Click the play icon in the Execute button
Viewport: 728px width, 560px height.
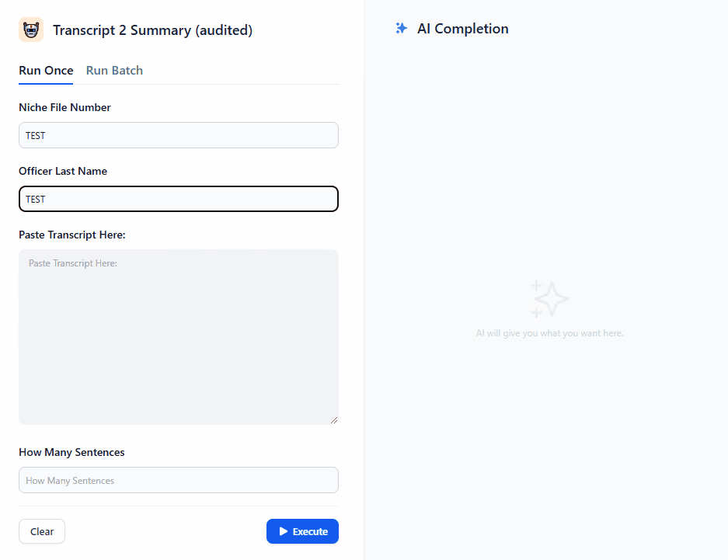284,531
